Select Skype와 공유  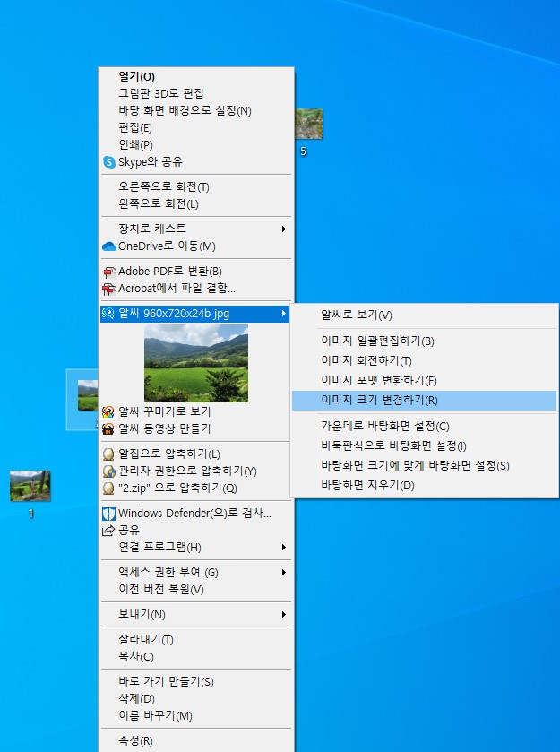click(x=196, y=162)
